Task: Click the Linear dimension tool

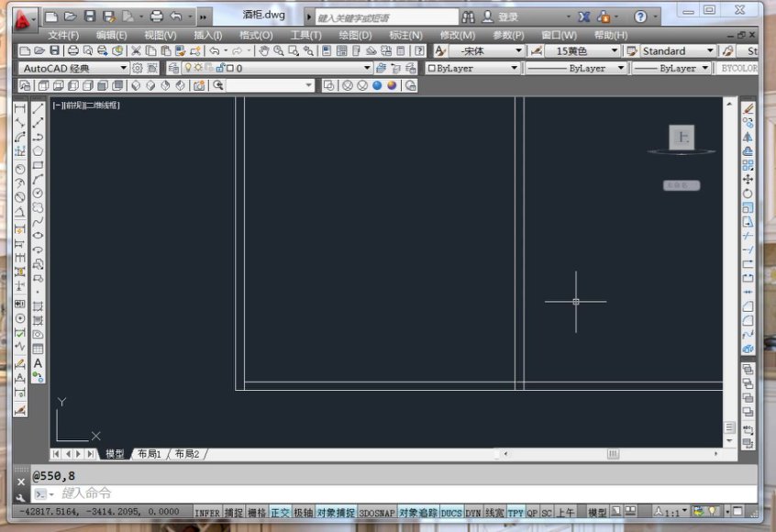Action: pos(20,107)
